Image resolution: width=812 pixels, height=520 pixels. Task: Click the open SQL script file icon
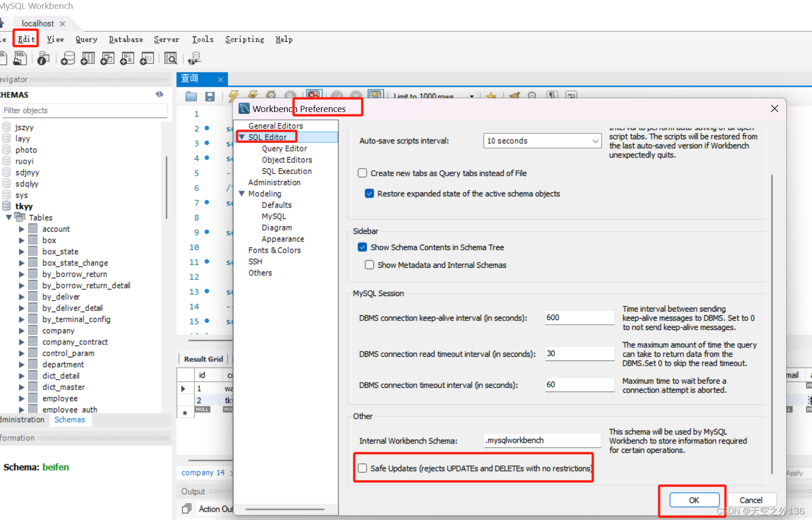(x=20, y=58)
